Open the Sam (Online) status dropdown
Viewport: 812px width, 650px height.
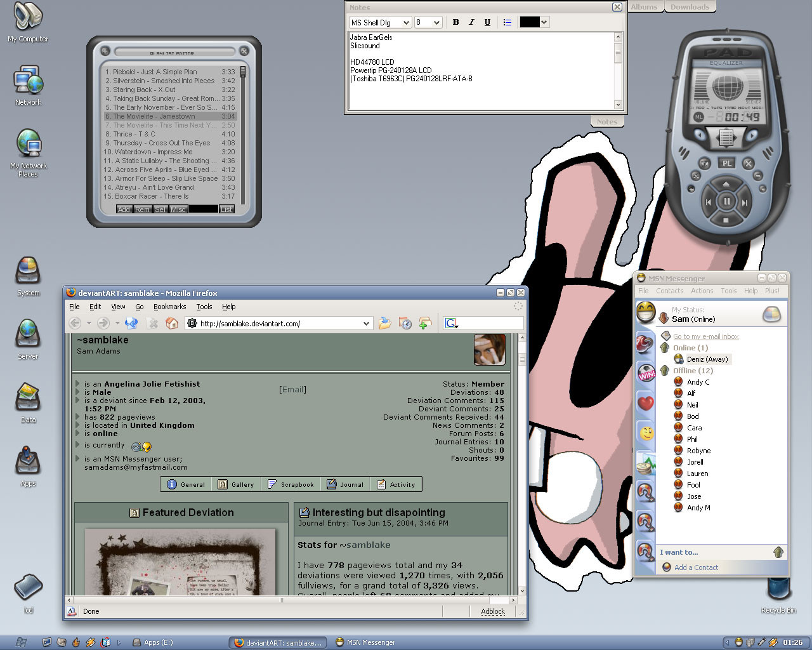pos(693,319)
